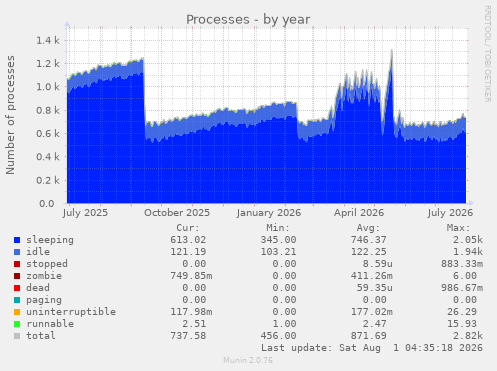
Task: Click idle average value 122.25
Action: 368,252
